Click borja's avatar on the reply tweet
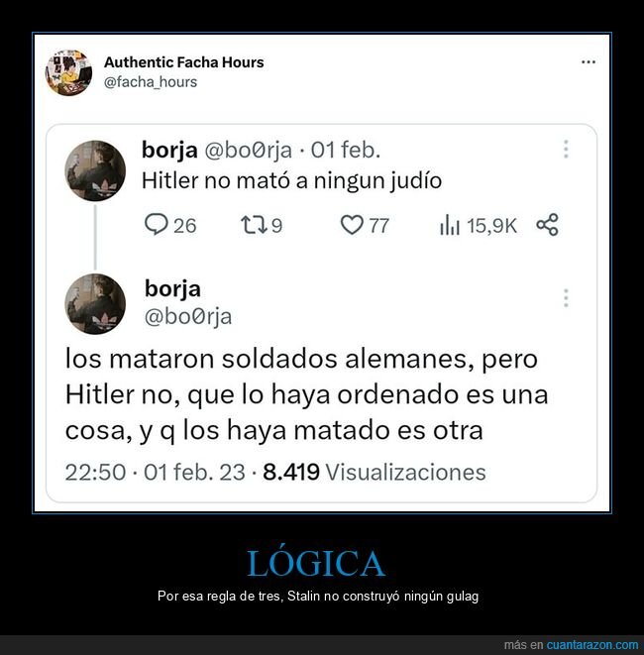 [x=95, y=304]
